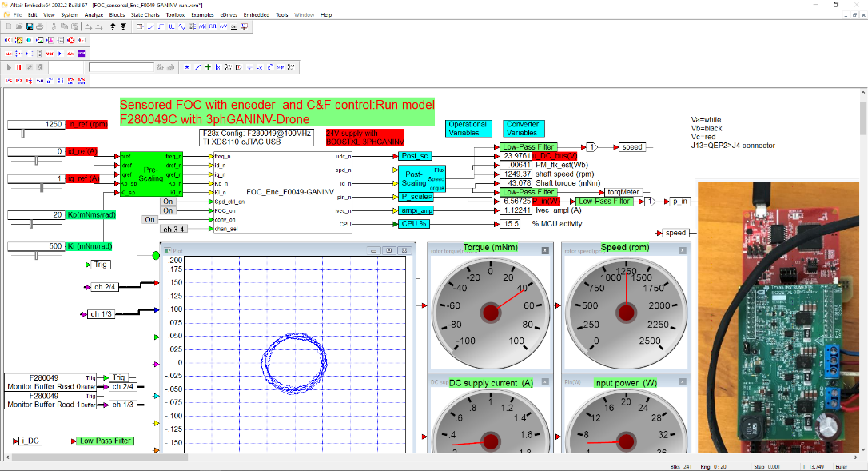Viewport: 868px width, 471px height.
Task: Toggle the conv_on On button
Action: [150, 219]
